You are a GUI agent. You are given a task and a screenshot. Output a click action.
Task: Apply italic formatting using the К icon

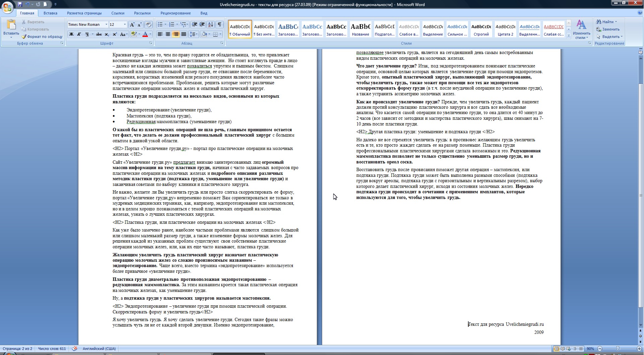pyautogui.click(x=79, y=34)
